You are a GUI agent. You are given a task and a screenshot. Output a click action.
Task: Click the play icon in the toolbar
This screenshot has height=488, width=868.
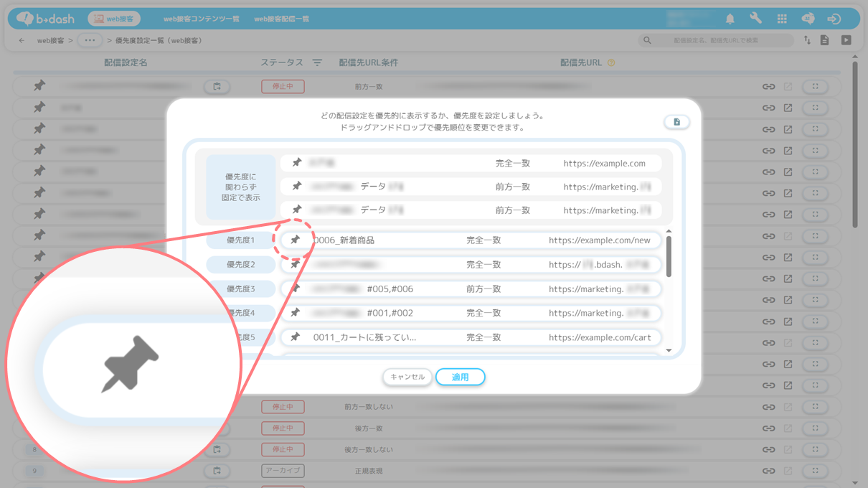click(x=846, y=40)
